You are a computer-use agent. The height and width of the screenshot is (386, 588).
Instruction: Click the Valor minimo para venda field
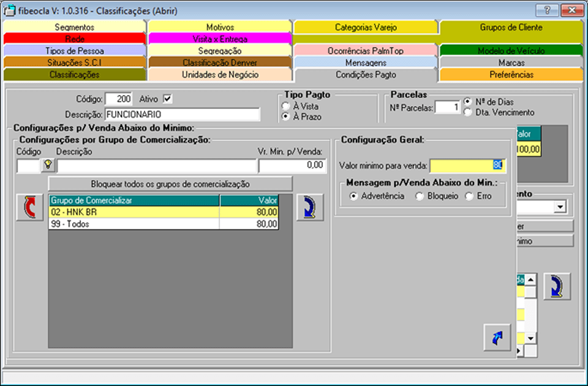pos(468,165)
